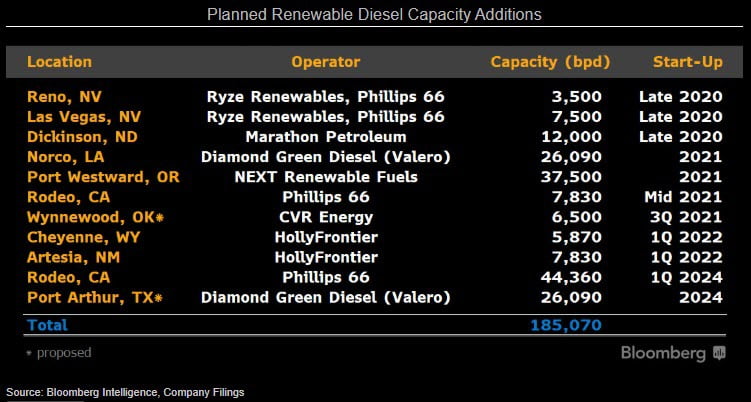Click '2021' in the Port Westward row

(701, 177)
